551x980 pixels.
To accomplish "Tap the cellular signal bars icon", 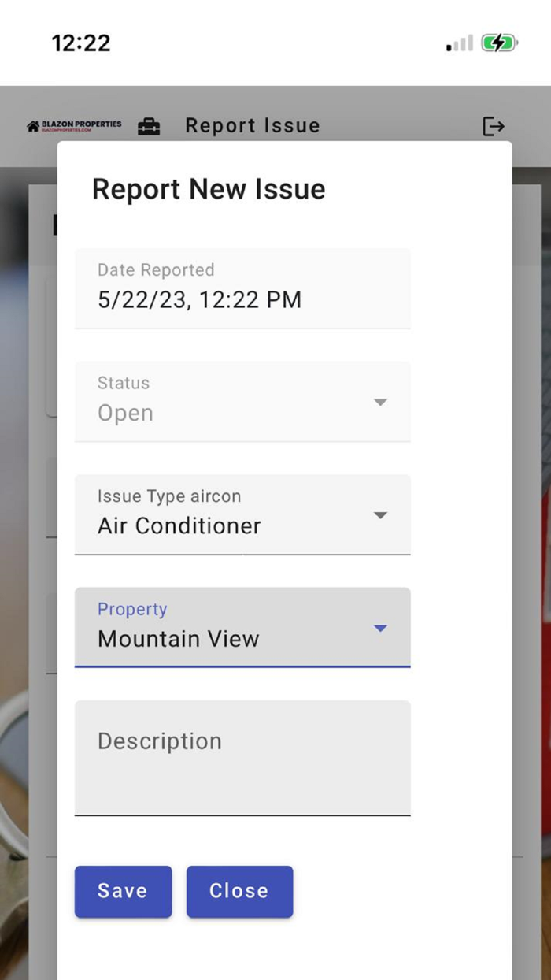I will (x=460, y=43).
